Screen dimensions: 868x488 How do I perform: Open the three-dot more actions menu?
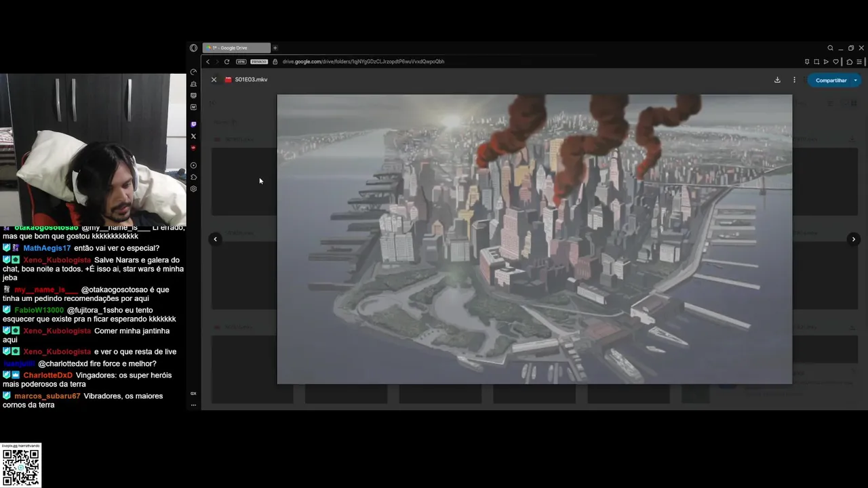pos(795,80)
